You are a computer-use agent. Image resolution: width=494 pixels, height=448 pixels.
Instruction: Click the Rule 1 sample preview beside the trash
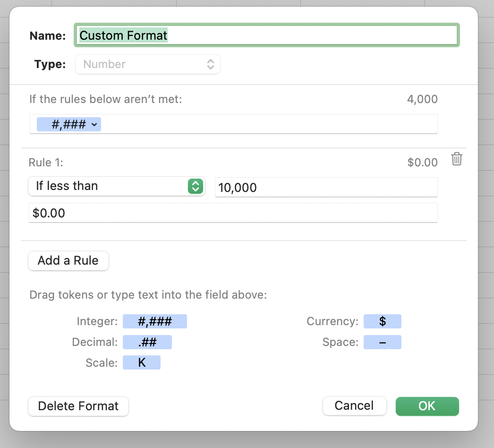422,163
